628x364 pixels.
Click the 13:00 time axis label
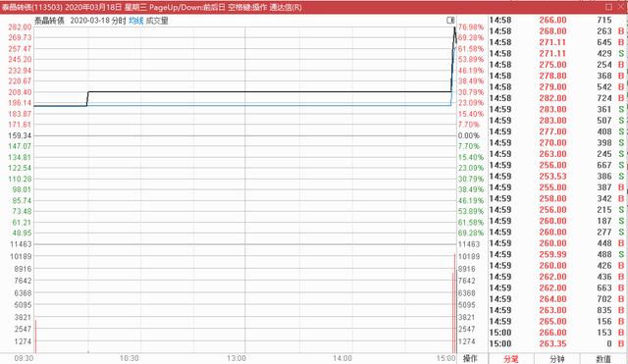(236, 358)
